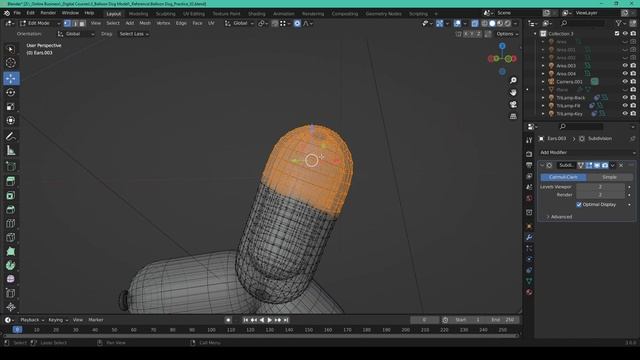The height and width of the screenshot is (360, 640).
Task: Open the Playback dropdown menu
Action: (32, 320)
